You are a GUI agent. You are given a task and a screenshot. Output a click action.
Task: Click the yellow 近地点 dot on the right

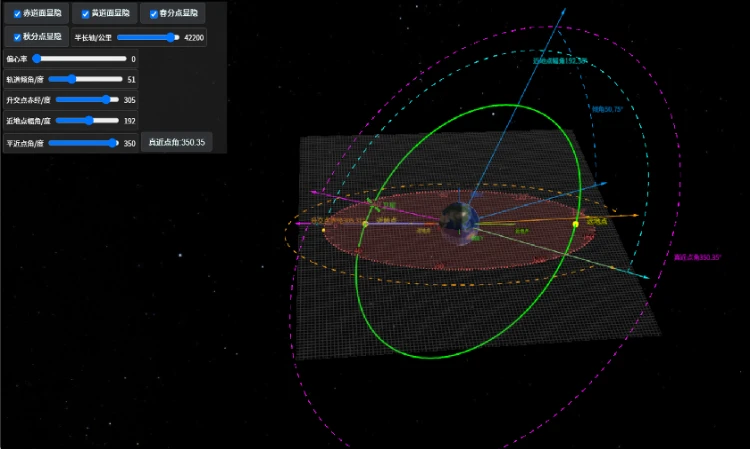575,224
